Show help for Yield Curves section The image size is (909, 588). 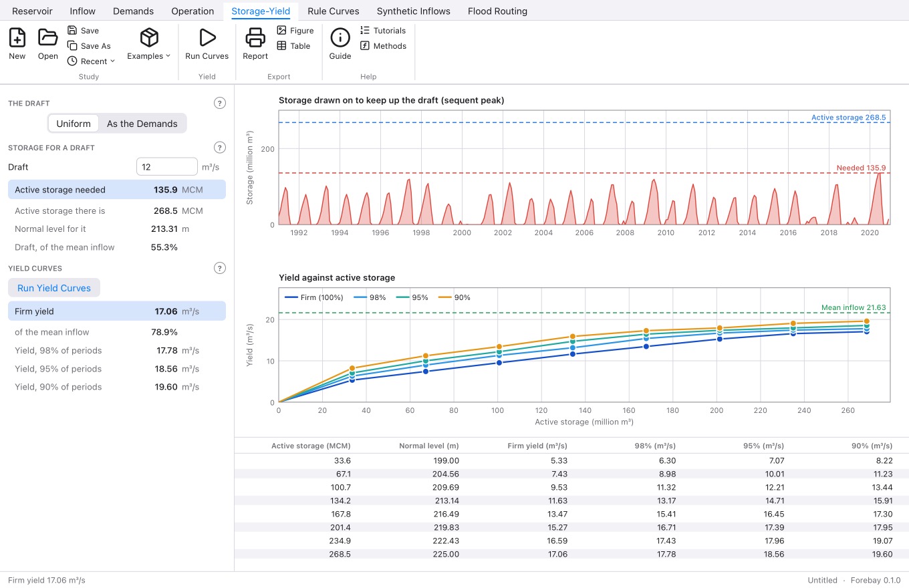click(x=219, y=268)
